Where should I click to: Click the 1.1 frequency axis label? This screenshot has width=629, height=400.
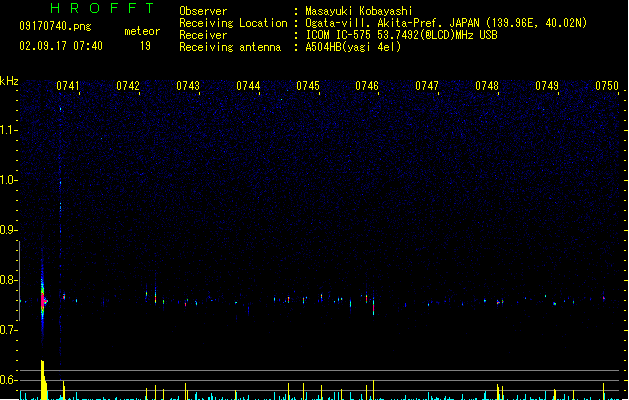tap(8, 130)
